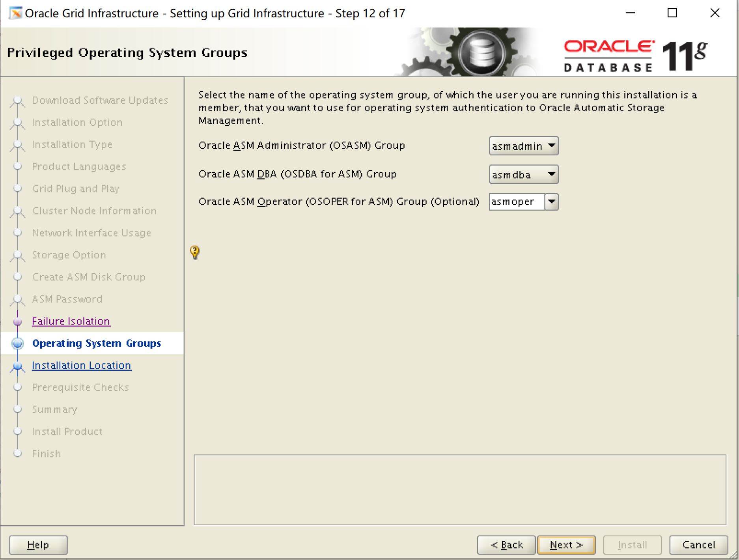The image size is (739, 560).
Task: Click the Operating System Groups current-step bullet
Action: (17, 343)
